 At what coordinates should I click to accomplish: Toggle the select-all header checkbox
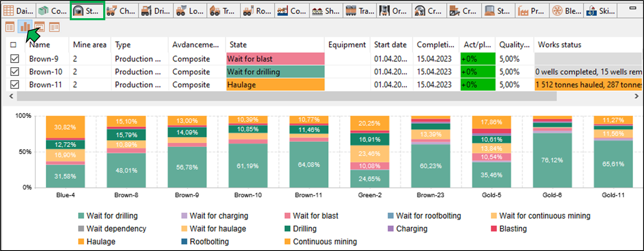tap(14, 45)
